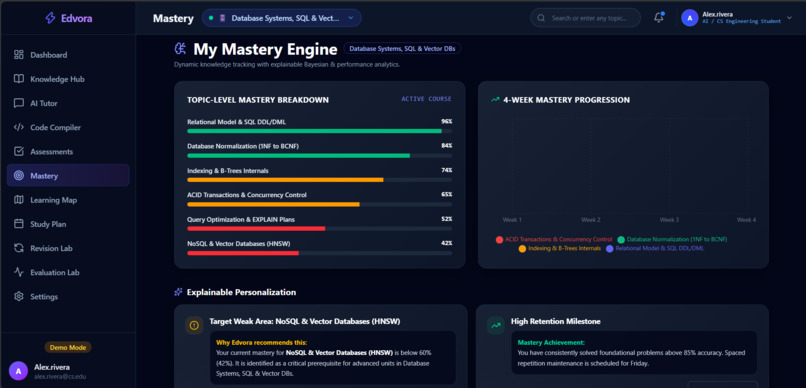The width and height of the screenshot is (806, 388).
Task: Select the Learning Map menu item
Action: click(68, 200)
